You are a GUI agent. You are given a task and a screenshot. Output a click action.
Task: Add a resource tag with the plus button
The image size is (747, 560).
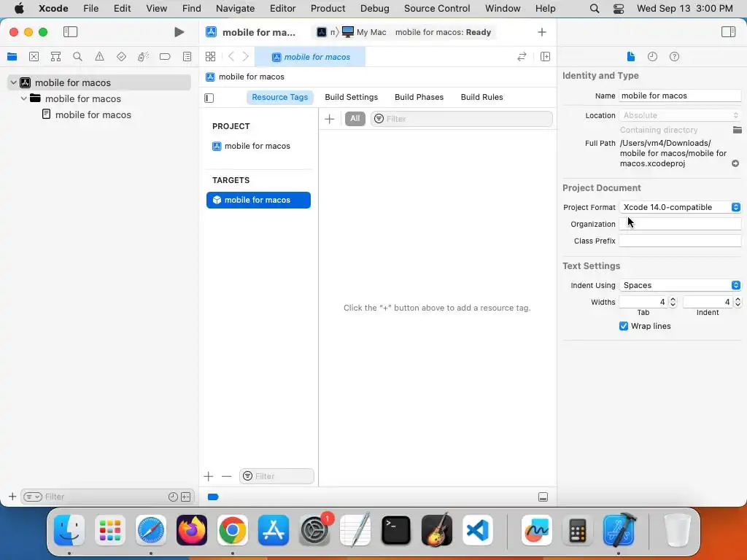point(330,119)
